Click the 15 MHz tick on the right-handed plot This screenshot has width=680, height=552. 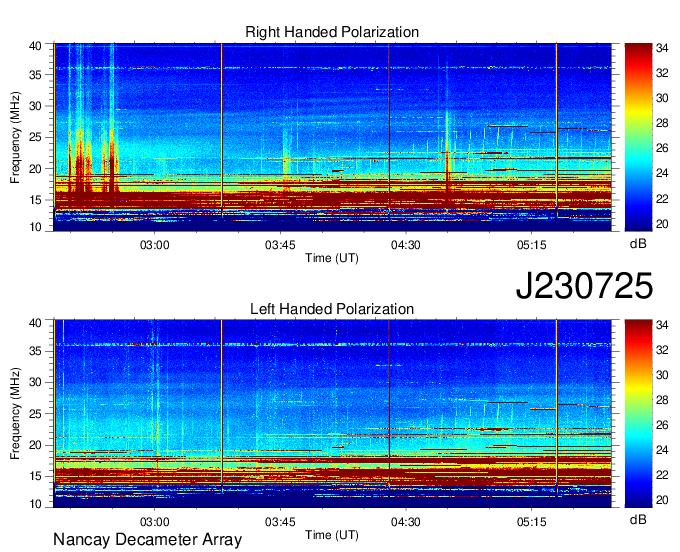[x=36, y=200]
